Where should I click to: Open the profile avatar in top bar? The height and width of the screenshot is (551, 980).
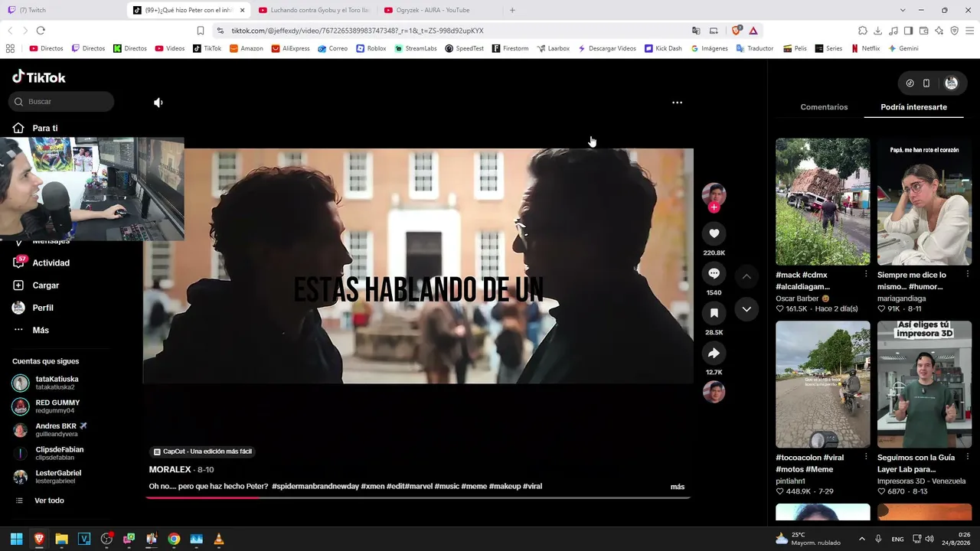coord(951,83)
